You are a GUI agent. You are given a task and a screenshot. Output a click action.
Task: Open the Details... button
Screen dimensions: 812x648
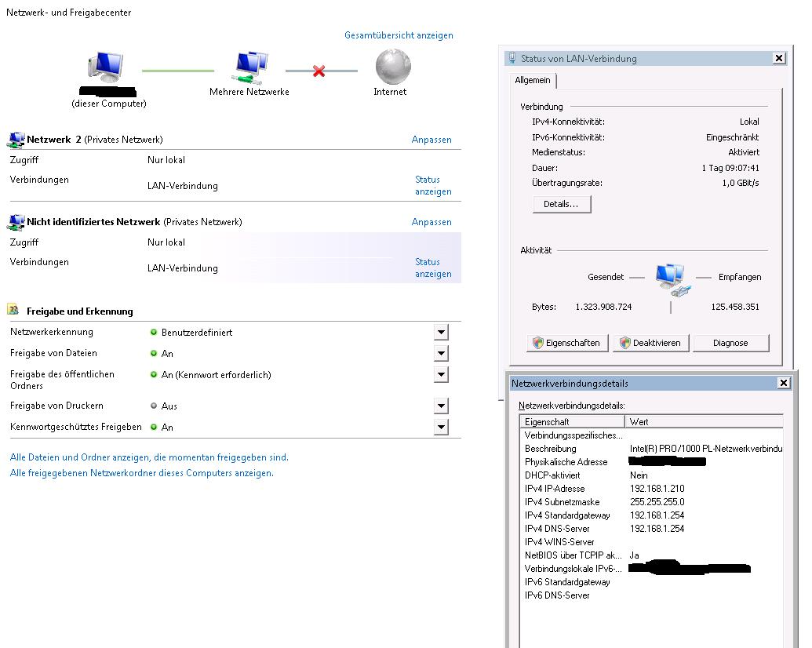click(x=562, y=204)
